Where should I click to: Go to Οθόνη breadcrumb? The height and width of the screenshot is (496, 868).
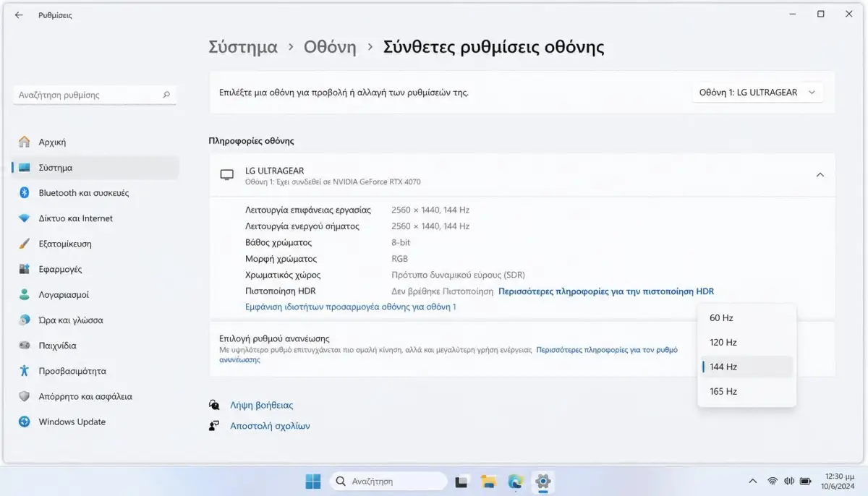(x=330, y=47)
